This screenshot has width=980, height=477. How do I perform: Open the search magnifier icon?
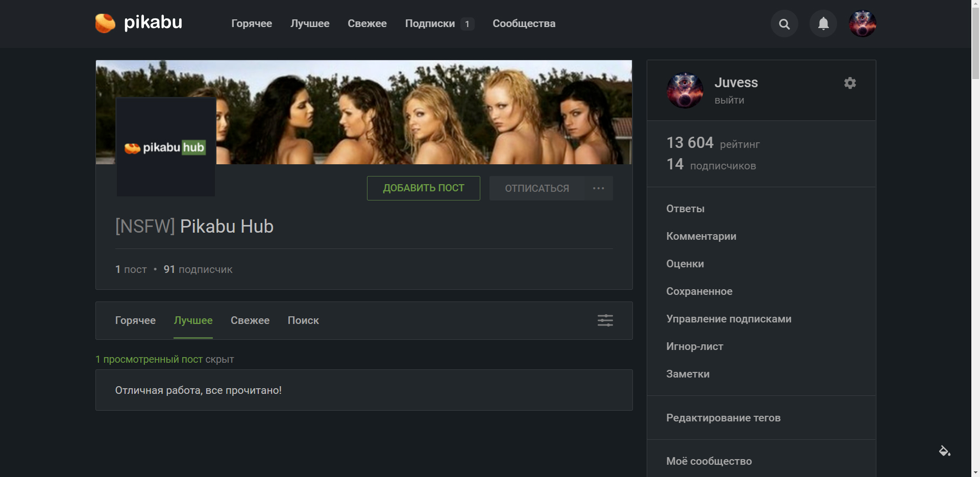pyautogui.click(x=784, y=23)
